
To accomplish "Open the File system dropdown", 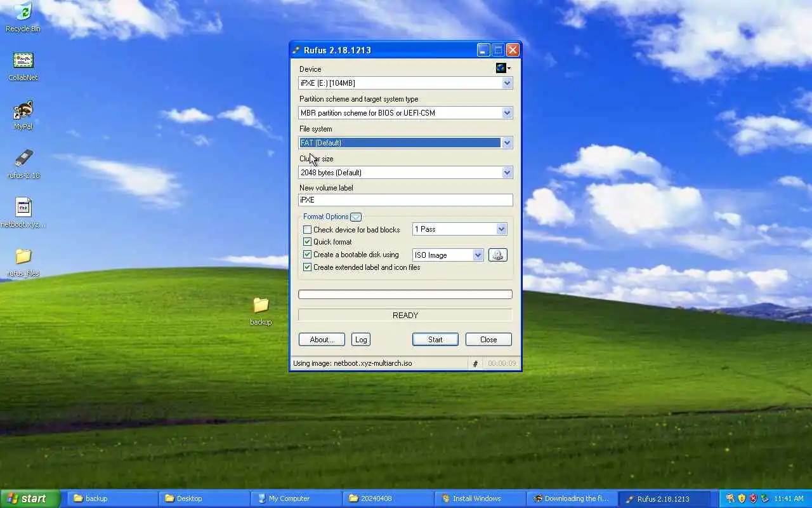I will tap(507, 143).
